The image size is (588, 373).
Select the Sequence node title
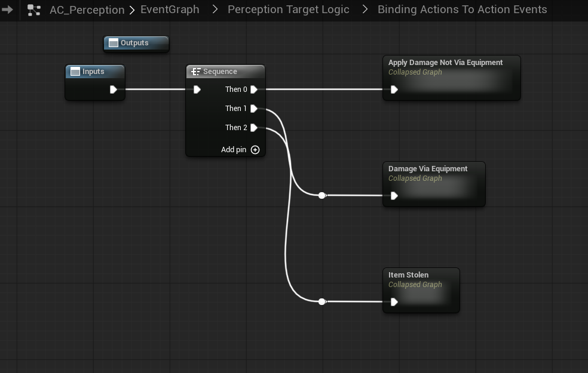click(x=220, y=72)
